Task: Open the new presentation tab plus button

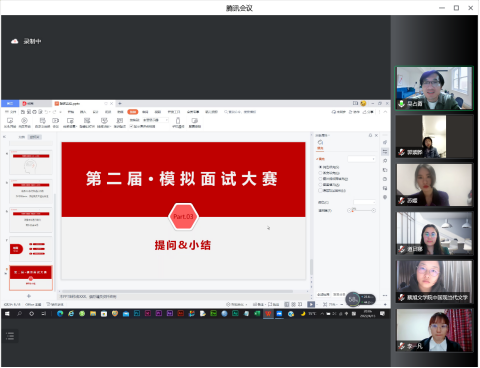Action: point(120,104)
